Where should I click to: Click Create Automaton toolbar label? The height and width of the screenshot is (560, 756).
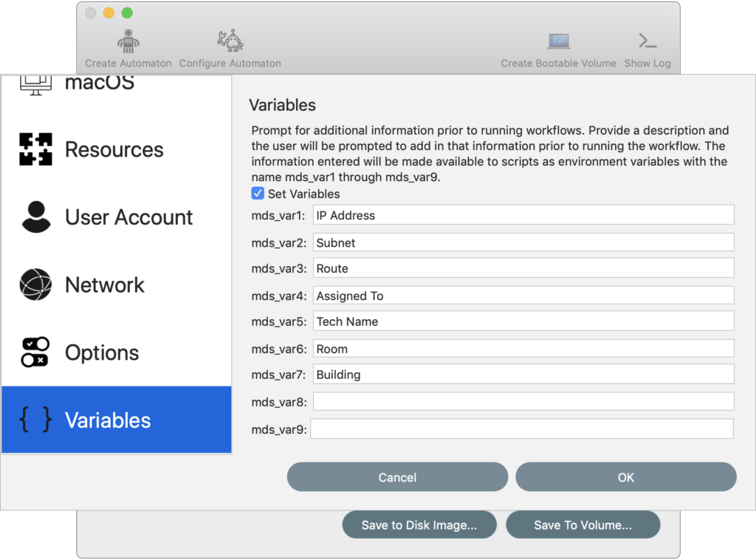pos(128,64)
